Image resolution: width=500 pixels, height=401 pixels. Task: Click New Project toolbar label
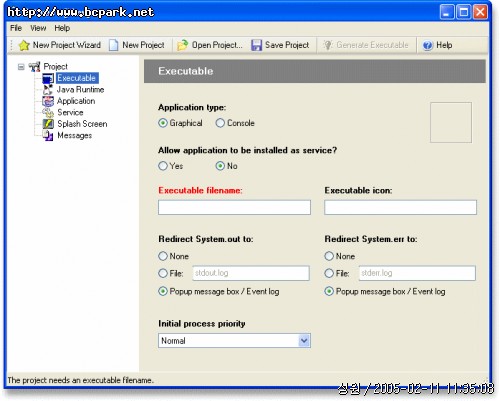143,45
